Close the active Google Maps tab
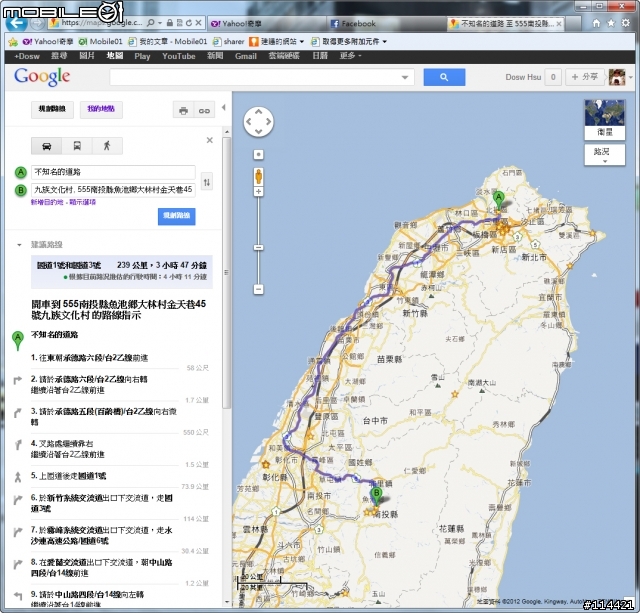This screenshot has width=640, height=613. [x=559, y=24]
